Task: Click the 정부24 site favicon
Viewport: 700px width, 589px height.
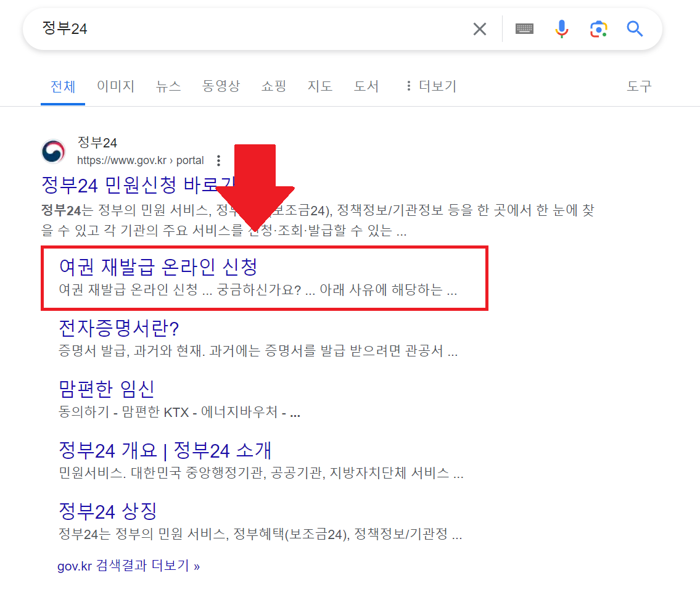Action: pos(53,152)
